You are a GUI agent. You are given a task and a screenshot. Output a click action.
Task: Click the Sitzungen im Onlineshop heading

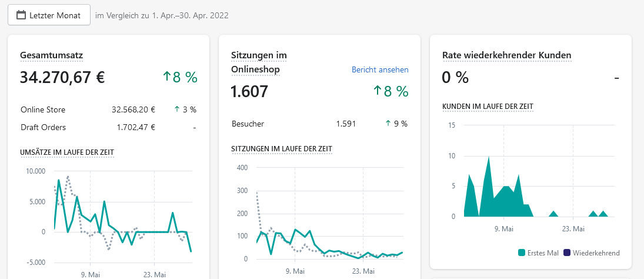coord(259,62)
